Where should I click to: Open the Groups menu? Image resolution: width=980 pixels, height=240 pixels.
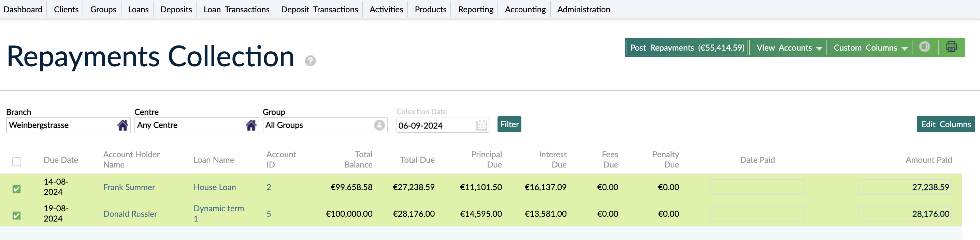103,9
